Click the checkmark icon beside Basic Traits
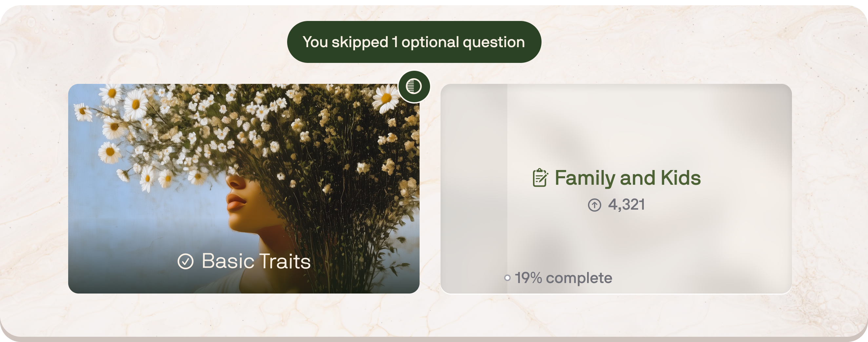The image size is (868, 342). 185,260
